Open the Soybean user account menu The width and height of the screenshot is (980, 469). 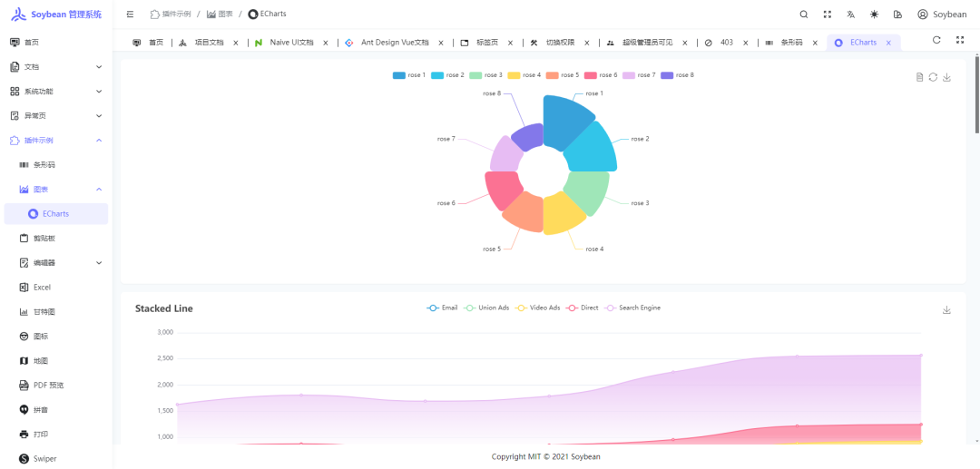point(942,15)
